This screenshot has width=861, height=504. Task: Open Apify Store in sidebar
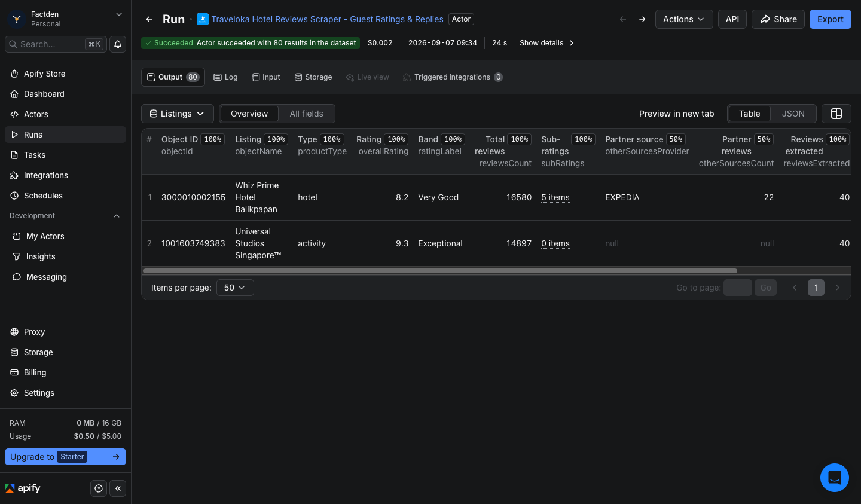pos(66,74)
